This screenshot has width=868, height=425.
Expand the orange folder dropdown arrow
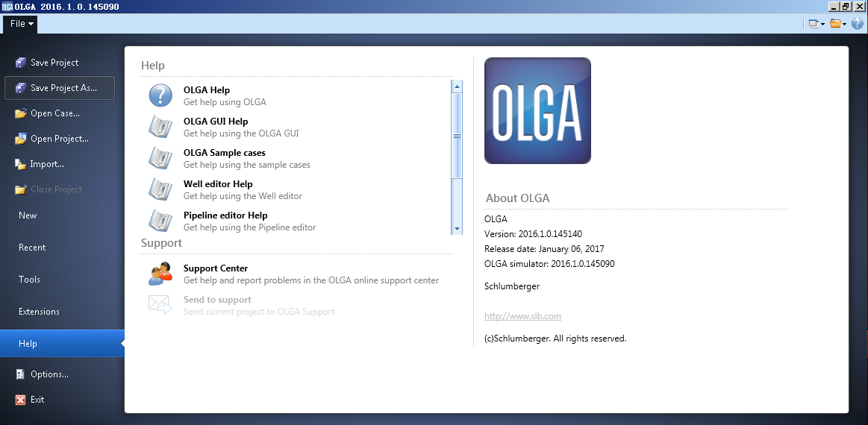pos(844,25)
